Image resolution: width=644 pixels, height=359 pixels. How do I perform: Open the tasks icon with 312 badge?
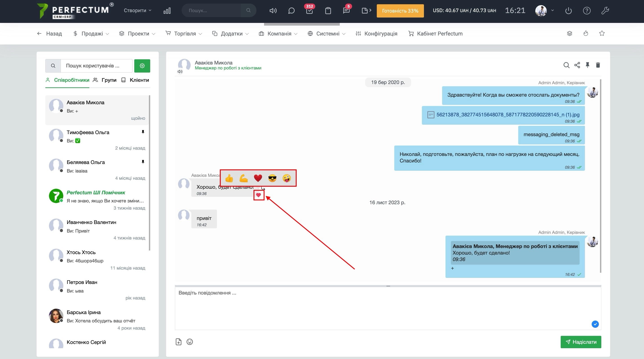tap(309, 11)
